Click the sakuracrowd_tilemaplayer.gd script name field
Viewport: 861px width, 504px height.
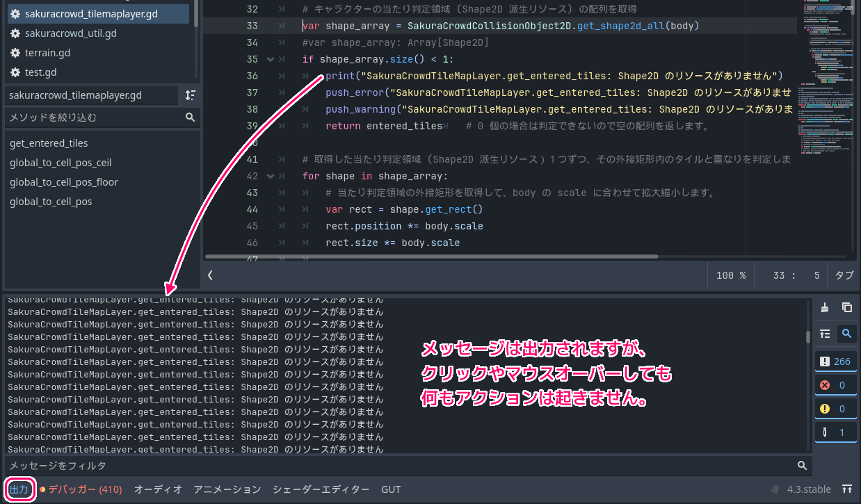[x=92, y=95]
